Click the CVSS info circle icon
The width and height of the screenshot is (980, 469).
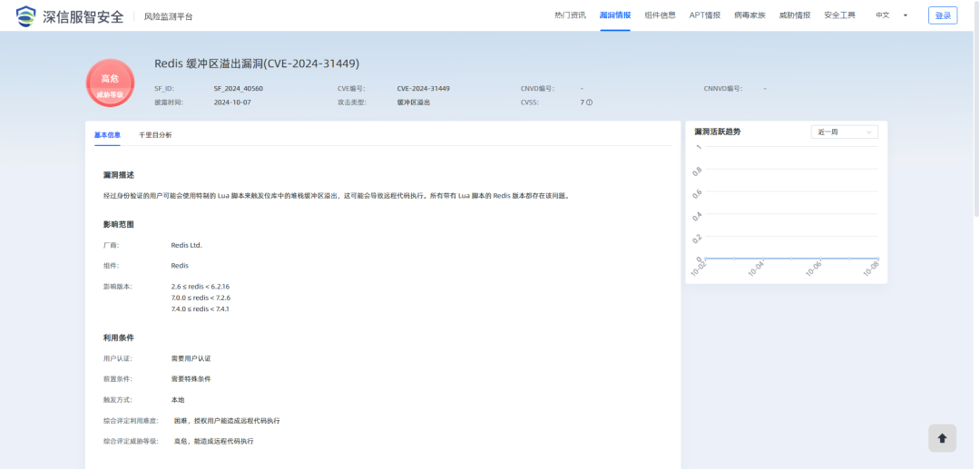pyautogui.click(x=590, y=102)
